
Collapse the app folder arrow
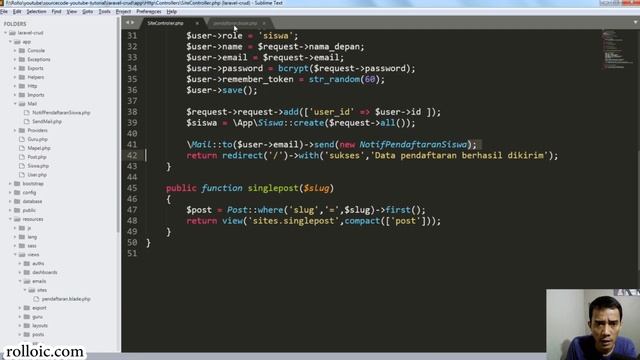[11, 42]
